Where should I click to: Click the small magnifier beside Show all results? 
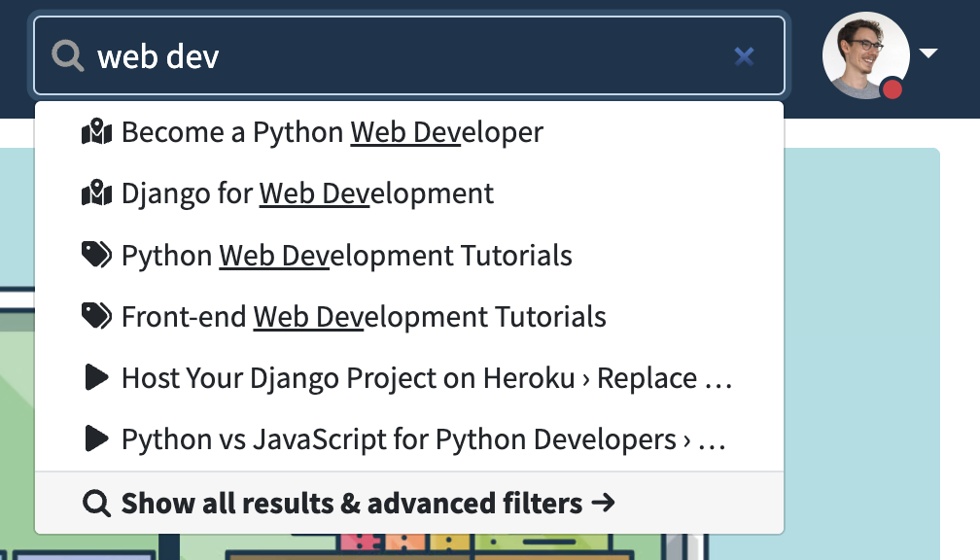[x=95, y=503]
